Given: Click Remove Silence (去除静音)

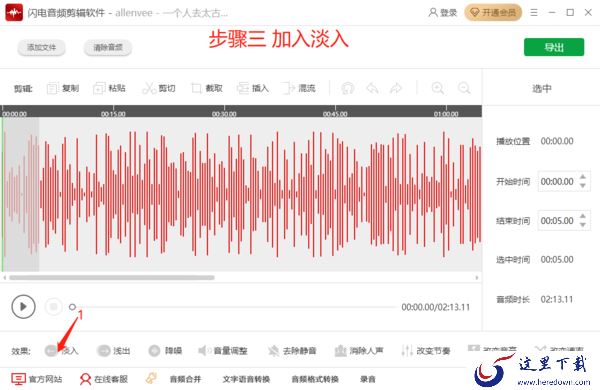Looking at the screenshot, I should (x=292, y=351).
